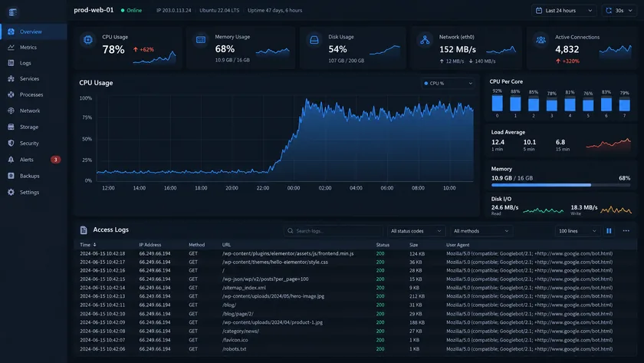Click the disk icon on Disk Usage card
Screen dimensions: 644x363
(x=314, y=40)
